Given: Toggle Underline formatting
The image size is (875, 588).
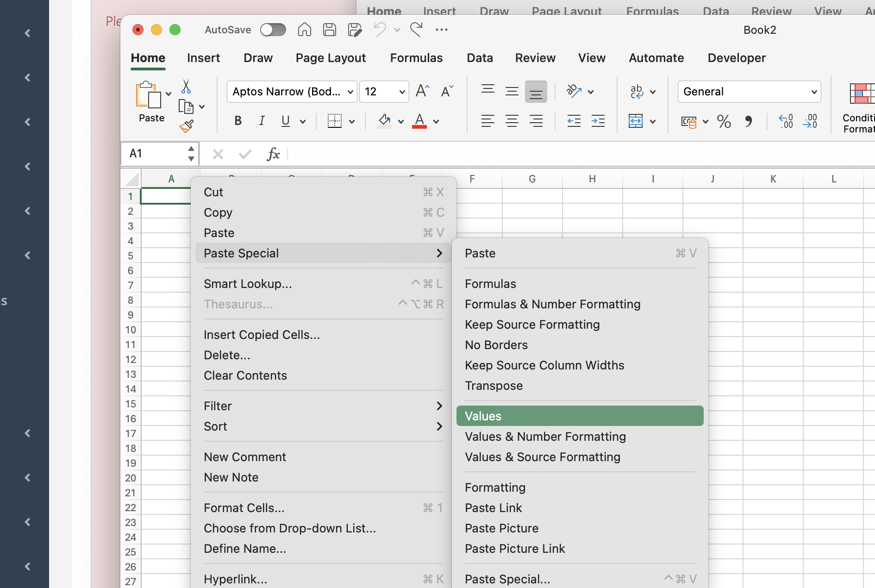Looking at the screenshot, I should click(286, 121).
